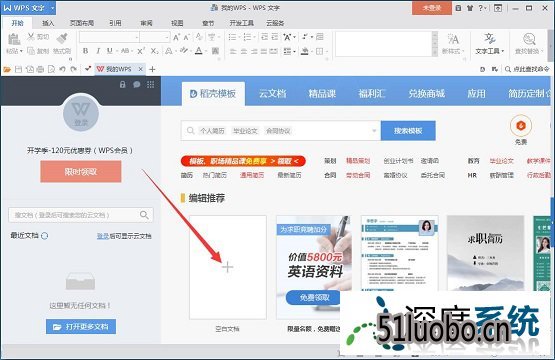Image resolution: width=555 pixels, height=360 pixels.
Task: Click the skin (shirt) icon in title bar
Action: (470, 8)
